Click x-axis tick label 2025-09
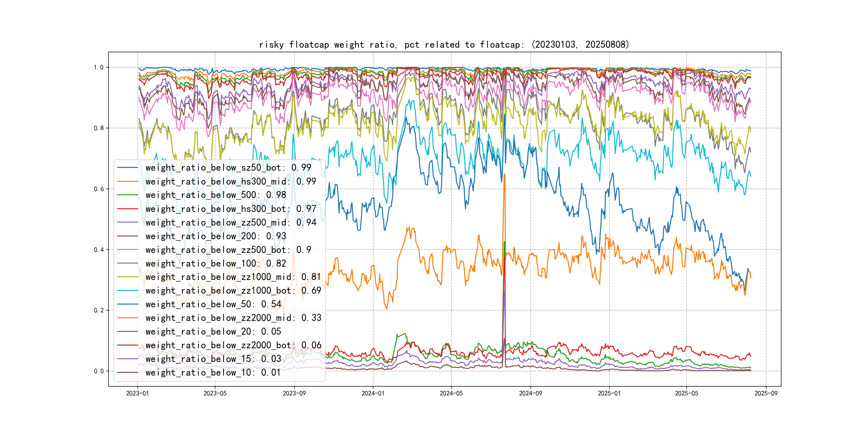Screen dimensions: 868x434 [x=766, y=393]
